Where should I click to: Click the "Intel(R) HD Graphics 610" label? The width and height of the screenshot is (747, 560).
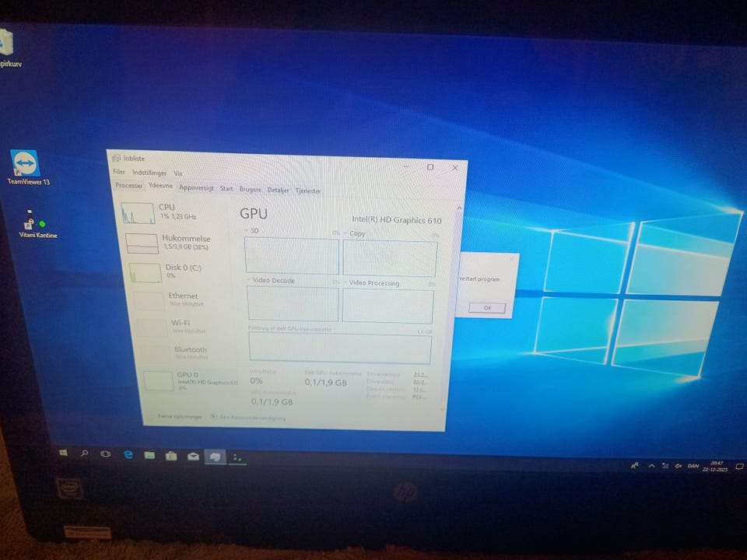coord(396,219)
